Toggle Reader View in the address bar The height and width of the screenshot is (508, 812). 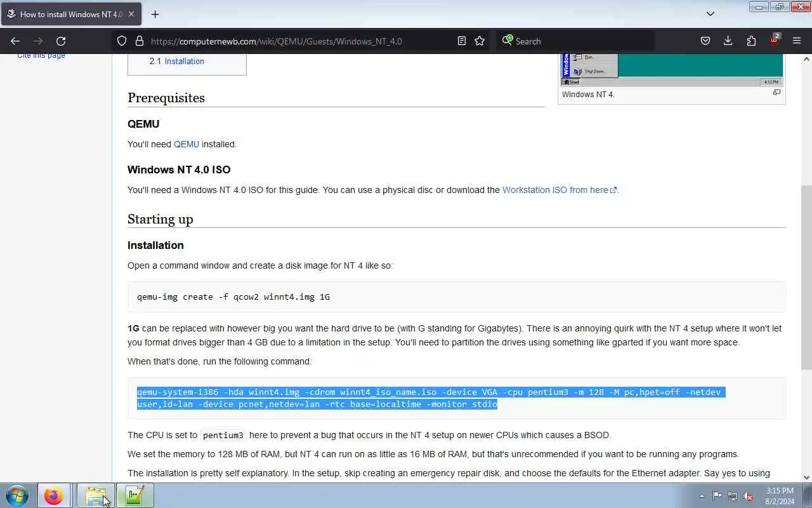click(x=462, y=41)
